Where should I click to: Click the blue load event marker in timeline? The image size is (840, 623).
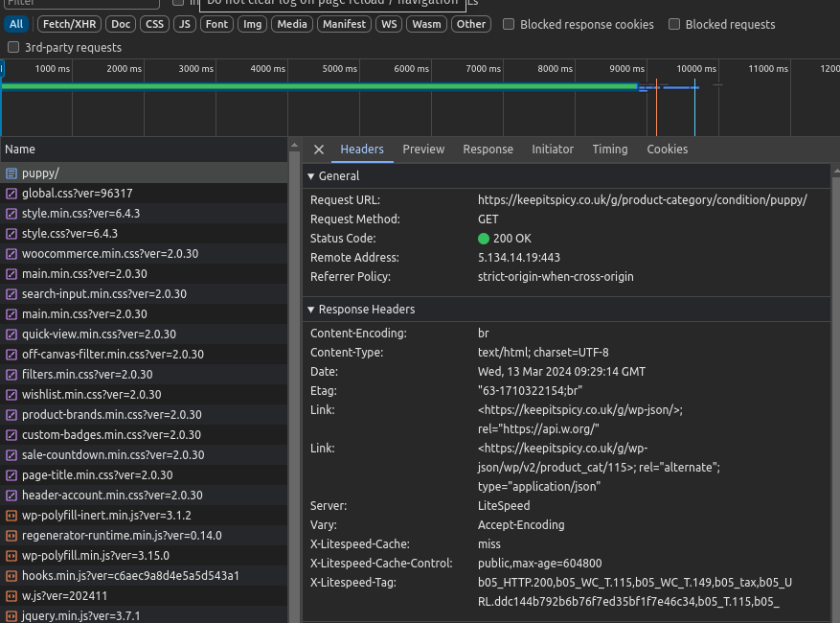(694, 107)
